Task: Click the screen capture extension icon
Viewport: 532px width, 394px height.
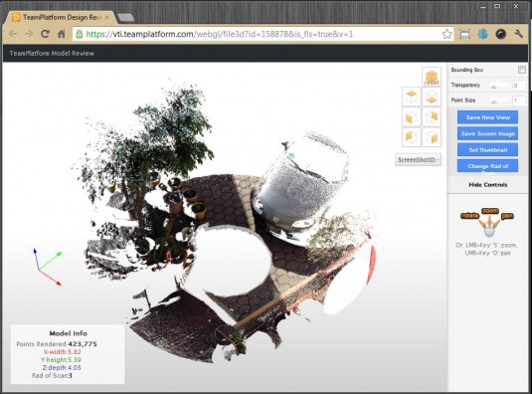Action: pos(464,34)
